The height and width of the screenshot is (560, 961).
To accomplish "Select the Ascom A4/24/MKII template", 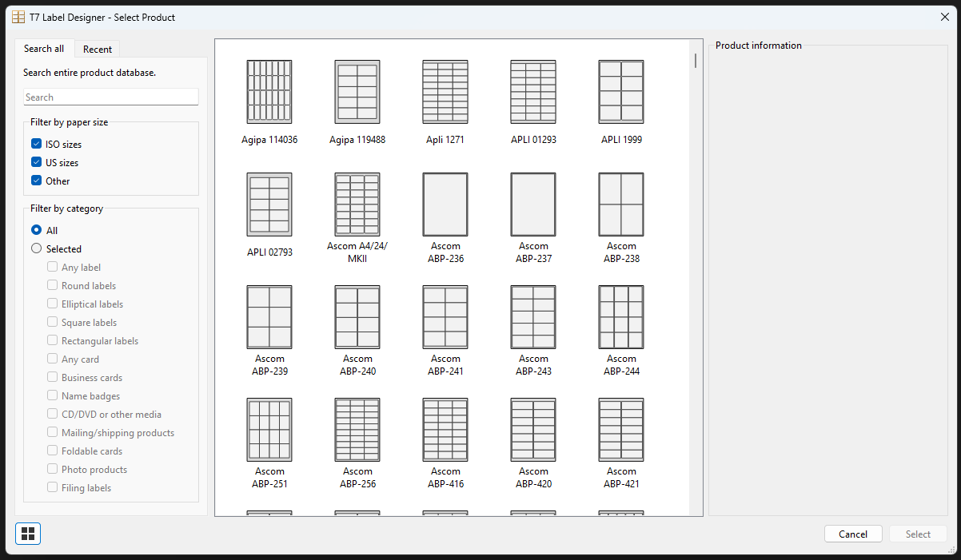I will coord(357,205).
